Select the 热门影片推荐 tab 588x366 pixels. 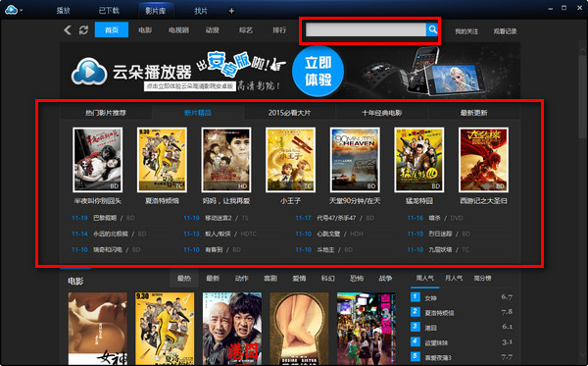106,113
